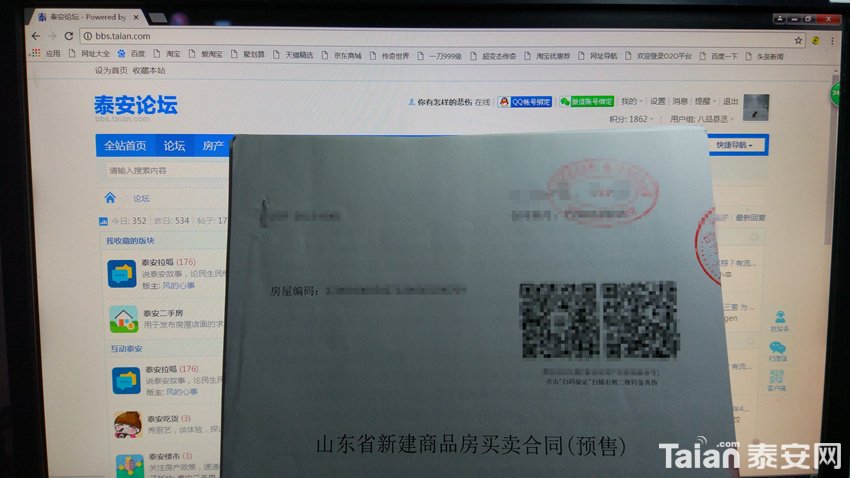Click the 消息 link in the header
The image size is (850, 478).
pos(680,101)
